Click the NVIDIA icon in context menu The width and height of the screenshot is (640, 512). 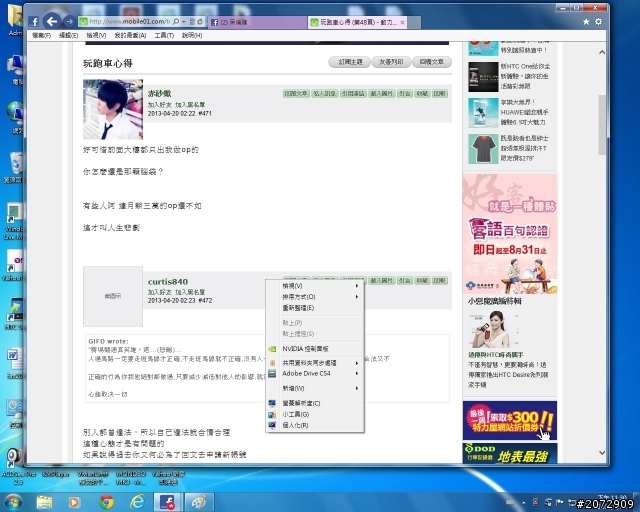click(272, 349)
